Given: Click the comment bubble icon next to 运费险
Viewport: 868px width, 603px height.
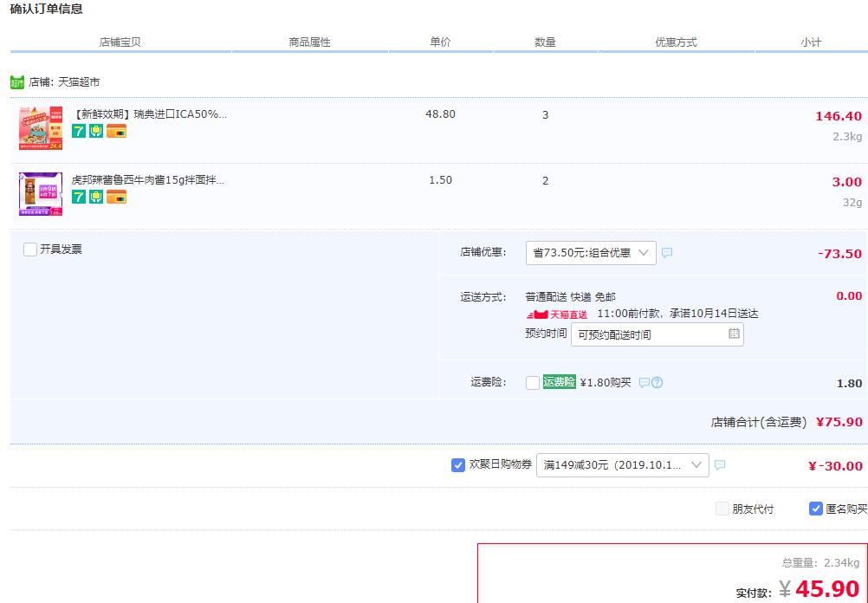Looking at the screenshot, I should click(645, 383).
